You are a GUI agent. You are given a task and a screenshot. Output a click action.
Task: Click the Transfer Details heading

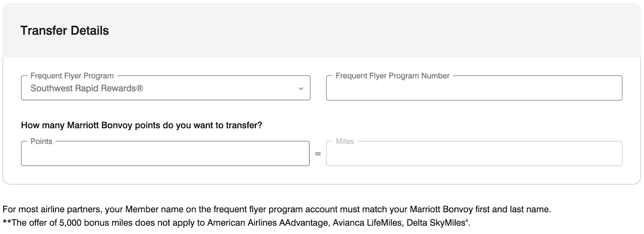point(64,31)
